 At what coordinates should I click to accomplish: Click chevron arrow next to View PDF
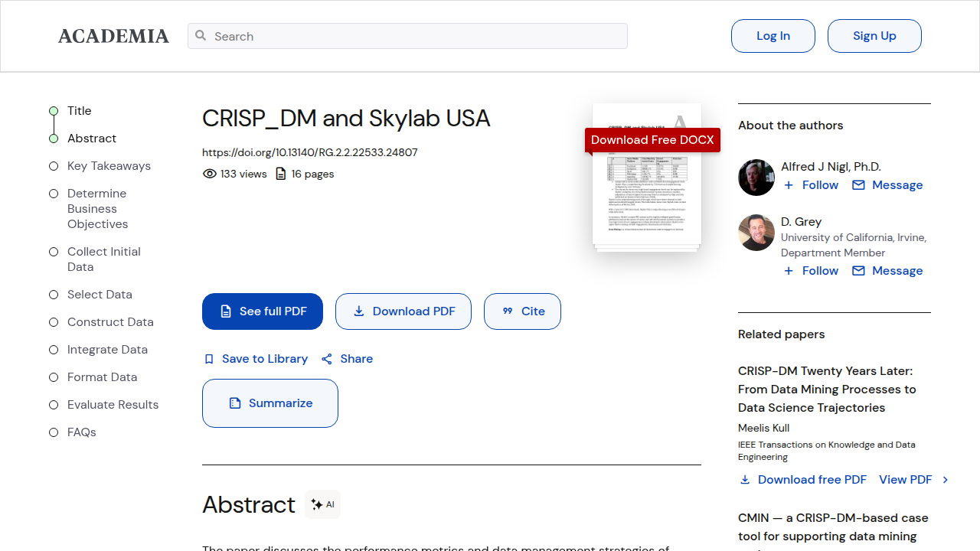coord(946,480)
